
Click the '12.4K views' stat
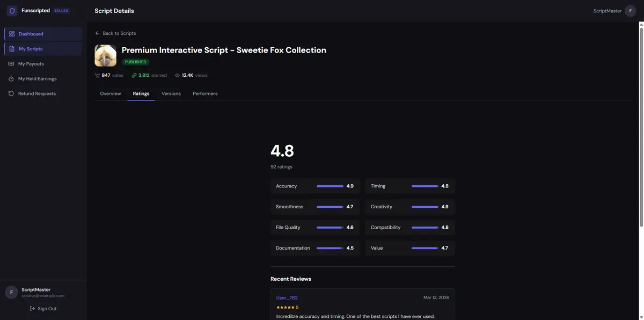point(191,75)
